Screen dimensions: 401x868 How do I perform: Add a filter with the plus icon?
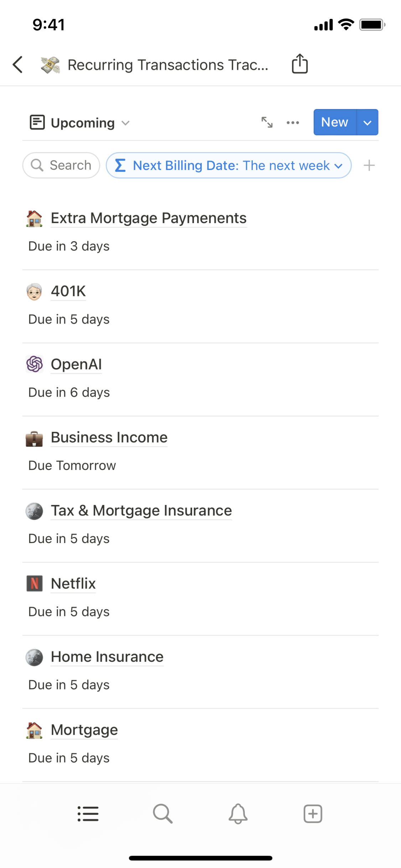click(369, 165)
